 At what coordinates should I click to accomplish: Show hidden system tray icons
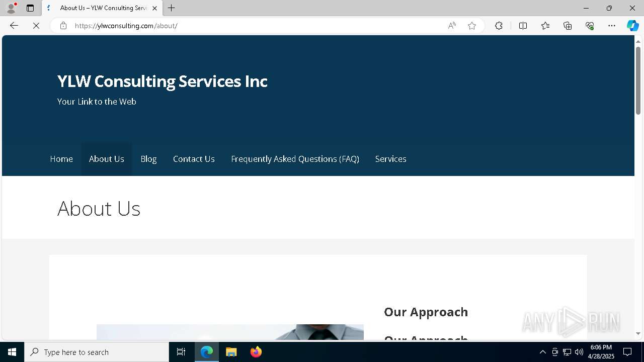[x=542, y=352]
